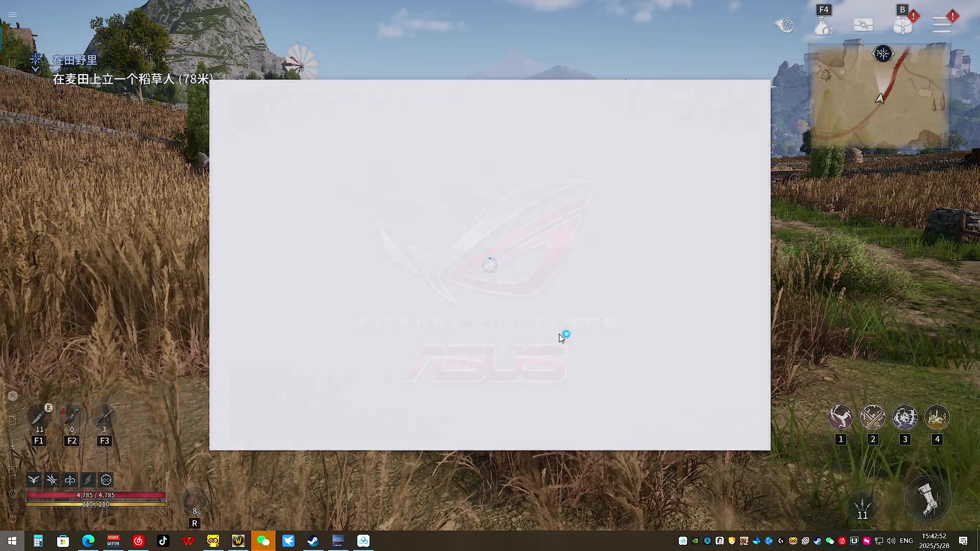Select the F3 weapon item slot
980x551 pixels.
point(104,417)
